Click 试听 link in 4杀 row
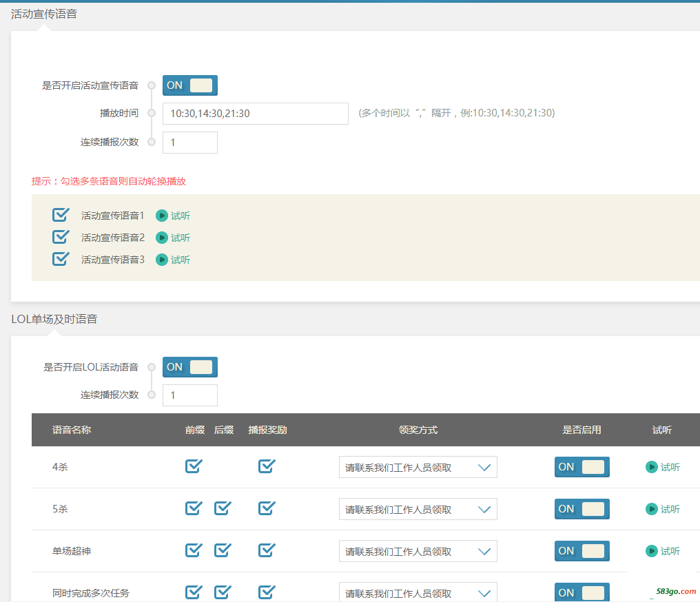Viewport: 700px width, 602px height. tap(670, 467)
